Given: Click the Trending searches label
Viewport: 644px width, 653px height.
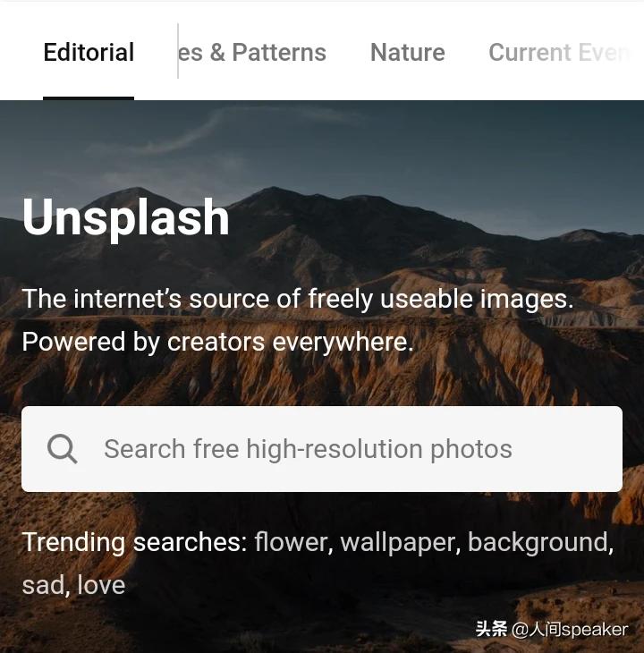Looking at the screenshot, I should pyautogui.click(x=135, y=543).
